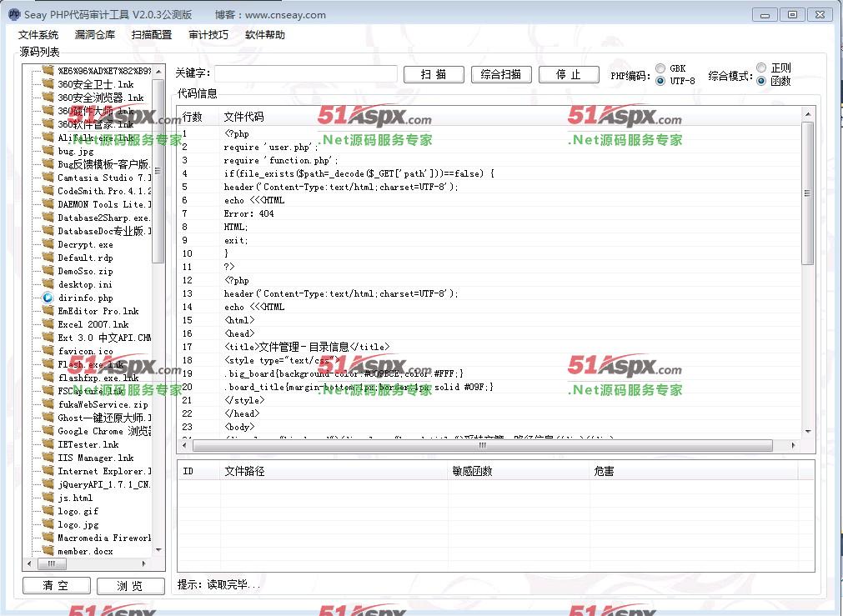Click the code panel vertical scrollbar thumb
Image resolution: width=843 pixels, height=616 pixels.
pyautogui.click(x=807, y=193)
